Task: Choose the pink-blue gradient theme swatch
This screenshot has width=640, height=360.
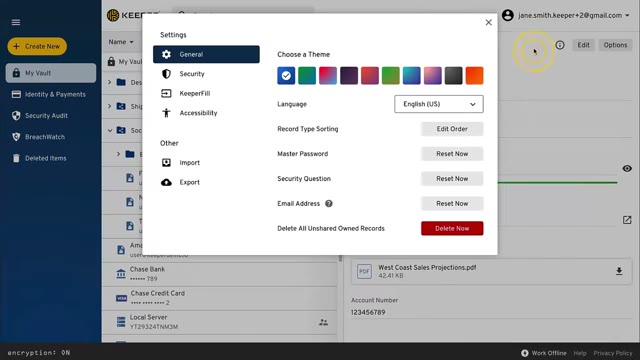Action: pyautogui.click(x=328, y=76)
